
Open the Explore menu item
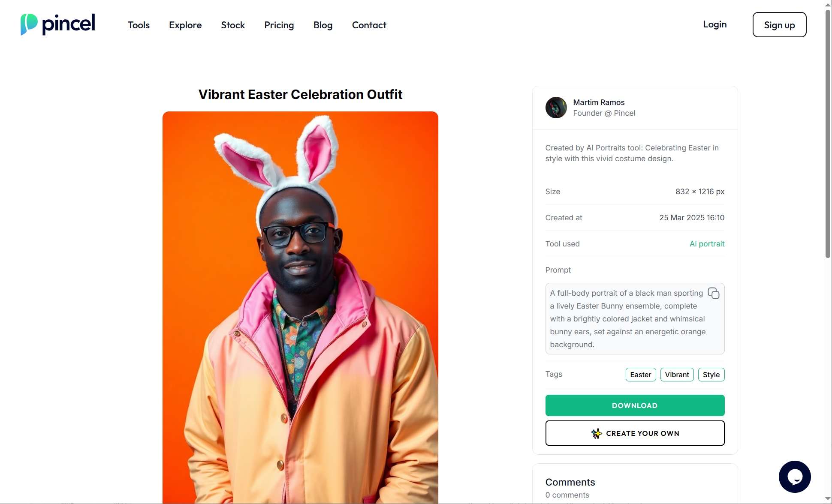coord(185,25)
